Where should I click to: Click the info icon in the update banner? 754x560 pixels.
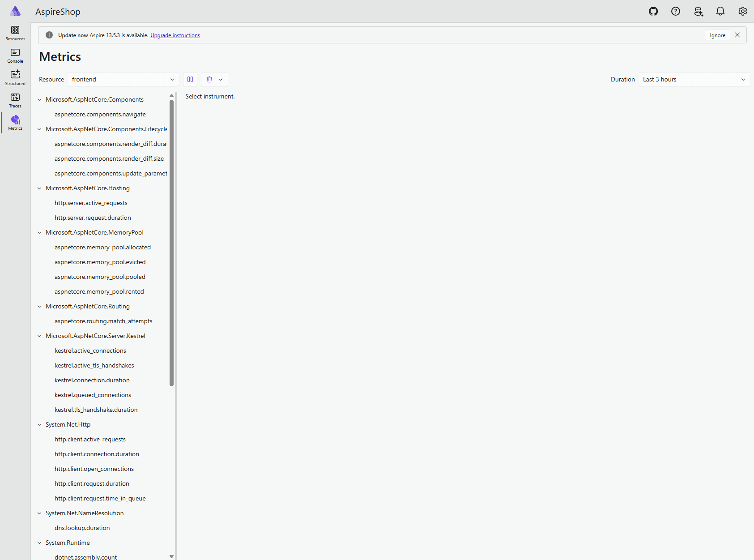click(49, 35)
